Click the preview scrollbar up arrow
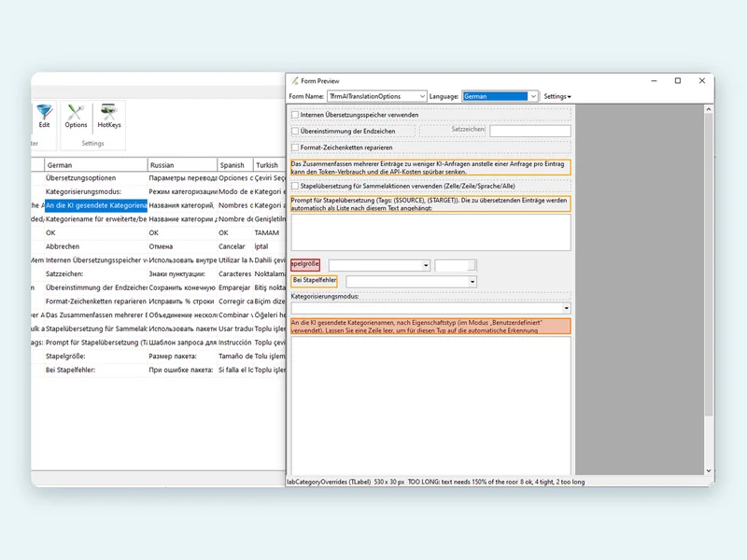Screen dimensions: 747x560 tap(709, 109)
